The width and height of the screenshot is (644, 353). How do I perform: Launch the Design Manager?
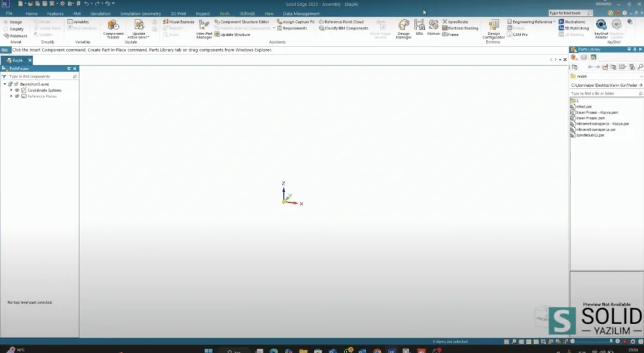coord(403,29)
